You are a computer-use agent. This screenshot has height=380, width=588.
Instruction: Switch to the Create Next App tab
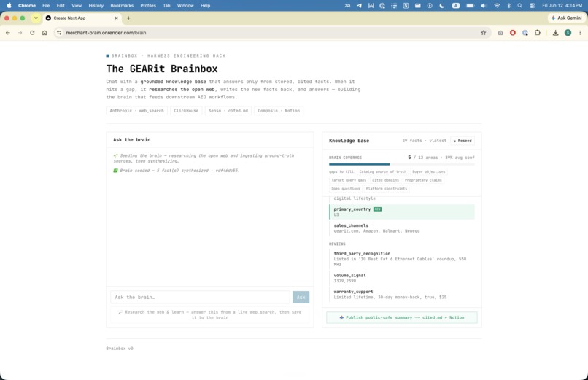[81, 18]
